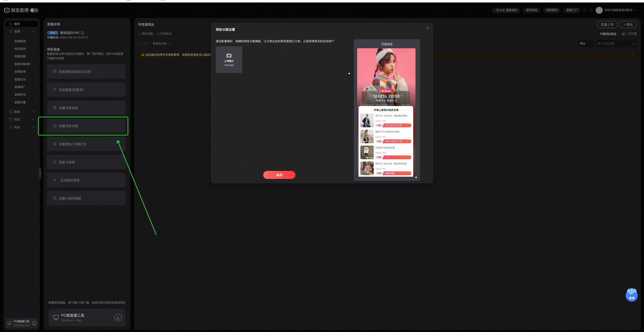Select the 只看预告商品 radio button
Viewport: 644px width, 332px height.
(596, 34)
